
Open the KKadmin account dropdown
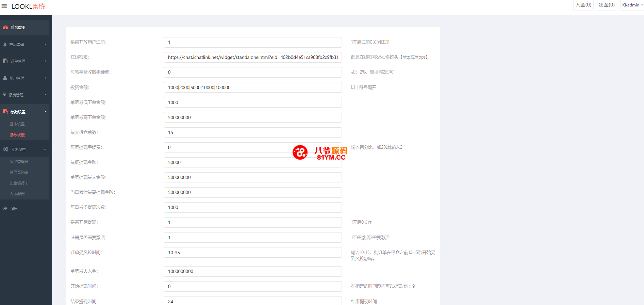pyautogui.click(x=632, y=5)
